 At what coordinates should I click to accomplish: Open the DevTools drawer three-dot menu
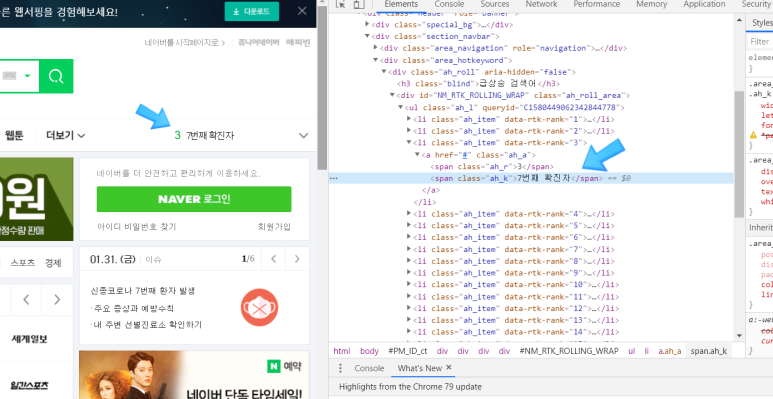[x=340, y=368]
